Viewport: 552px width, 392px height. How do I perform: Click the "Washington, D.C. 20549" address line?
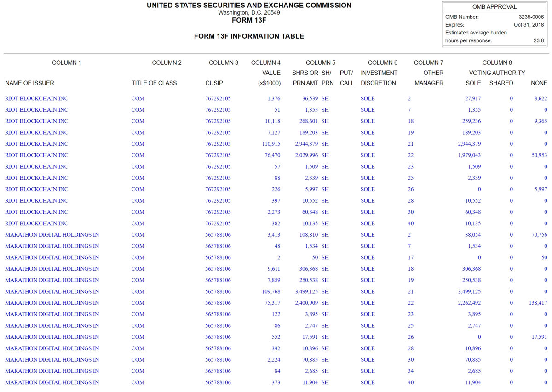(249, 13)
